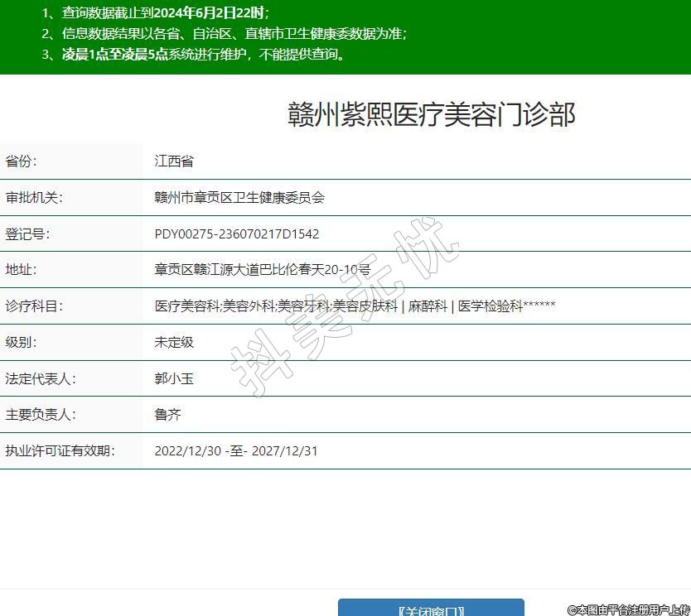Select the 未定级 level value
This screenshot has width=691, height=616.
(x=174, y=342)
